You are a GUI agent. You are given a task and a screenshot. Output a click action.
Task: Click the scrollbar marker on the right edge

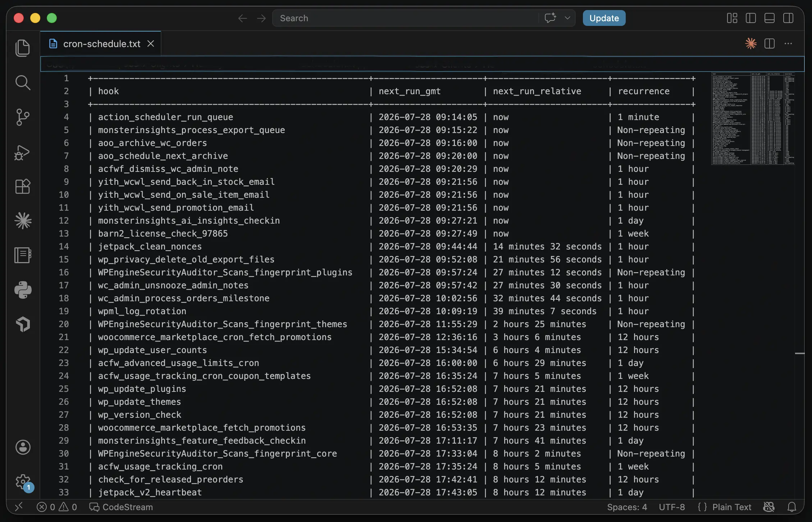click(799, 354)
